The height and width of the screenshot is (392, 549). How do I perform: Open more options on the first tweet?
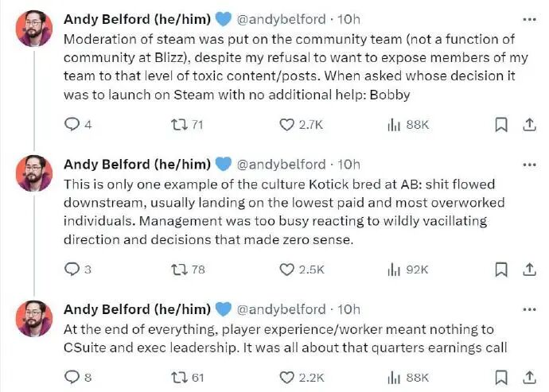click(528, 19)
